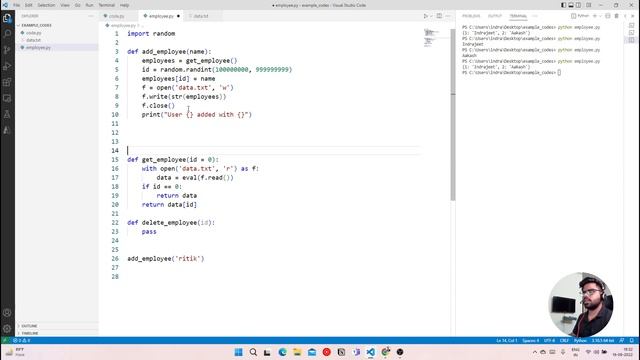Open the Selection menu
The width and height of the screenshot is (640, 360).
[x=46, y=5]
